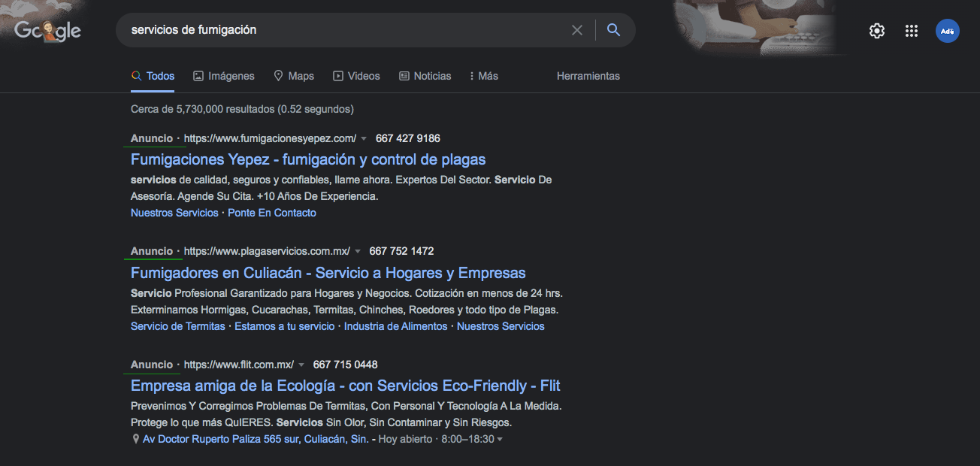Click the Google logo
The width and height of the screenshot is (980, 466).
click(47, 30)
